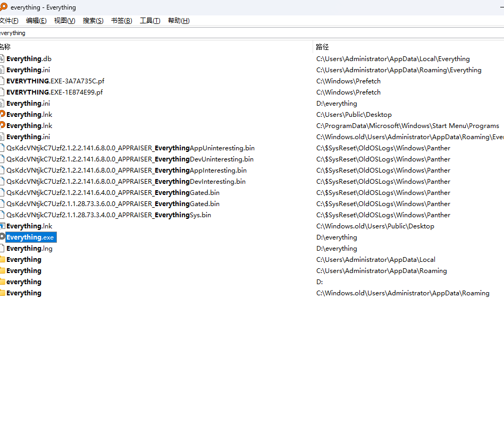
Task: Click path D: of everything folder row
Action: click(320, 282)
